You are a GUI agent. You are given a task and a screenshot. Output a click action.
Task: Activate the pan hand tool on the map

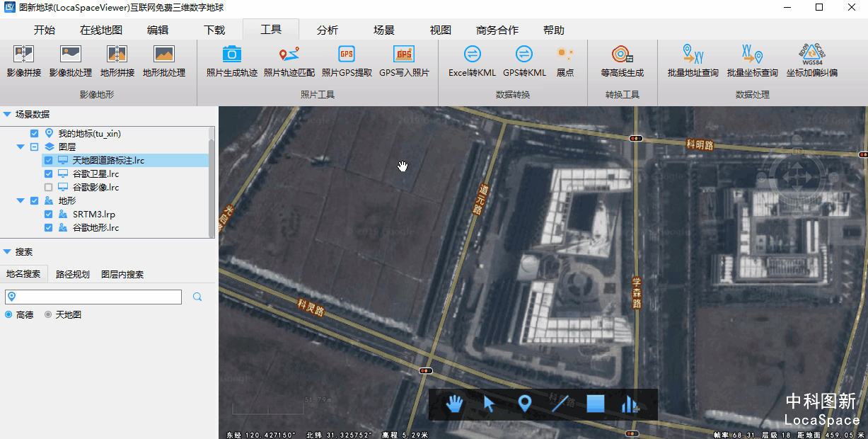[x=453, y=404]
